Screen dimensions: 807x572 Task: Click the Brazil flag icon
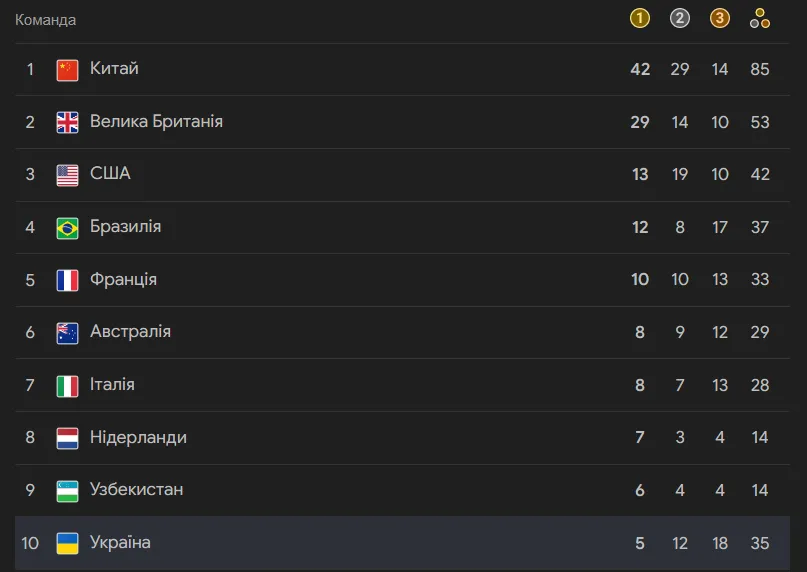coord(67,228)
